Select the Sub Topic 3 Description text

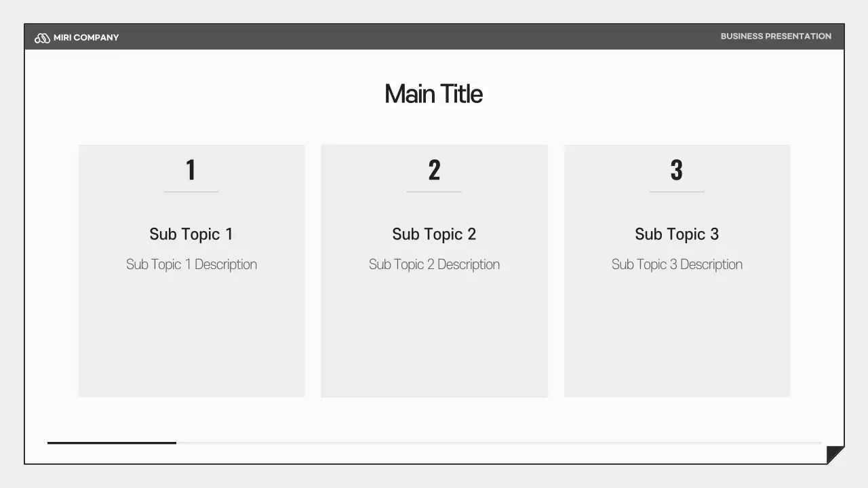(x=677, y=264)
